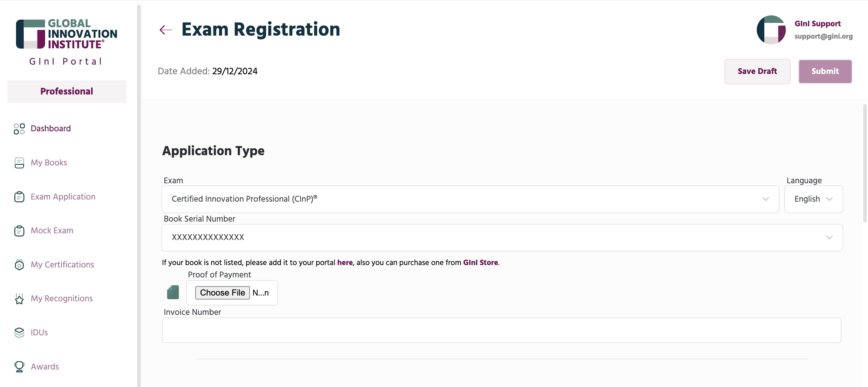Click the Save Draft button
868x387 pixels.
[757, 71]
